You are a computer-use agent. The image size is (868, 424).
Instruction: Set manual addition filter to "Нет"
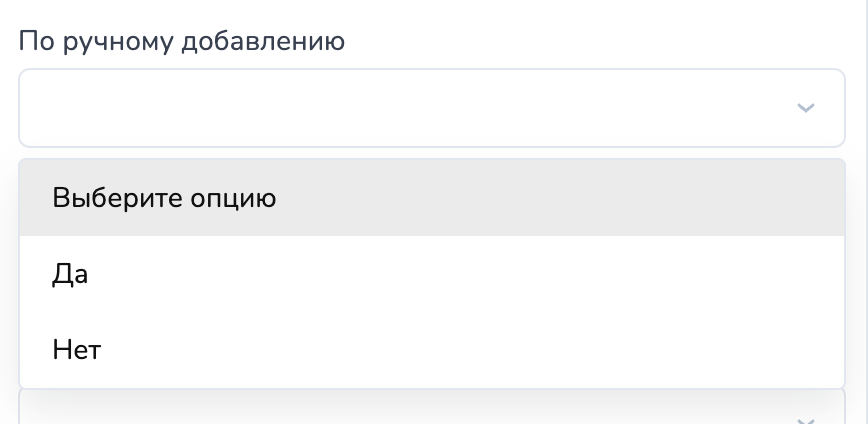click(x=432, y=350)
